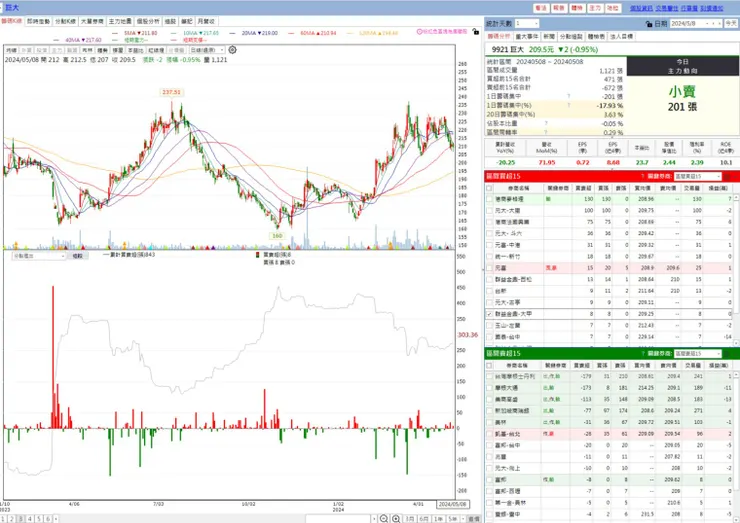Click the 60MA legend line color
Viewport: 740px width, 523px height.
click(x=291, y=33)
